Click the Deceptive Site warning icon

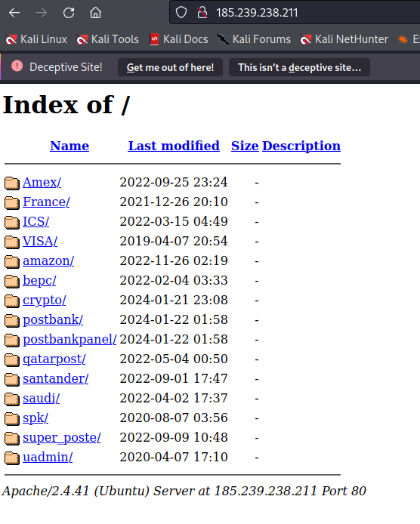[x=17, y=66]
